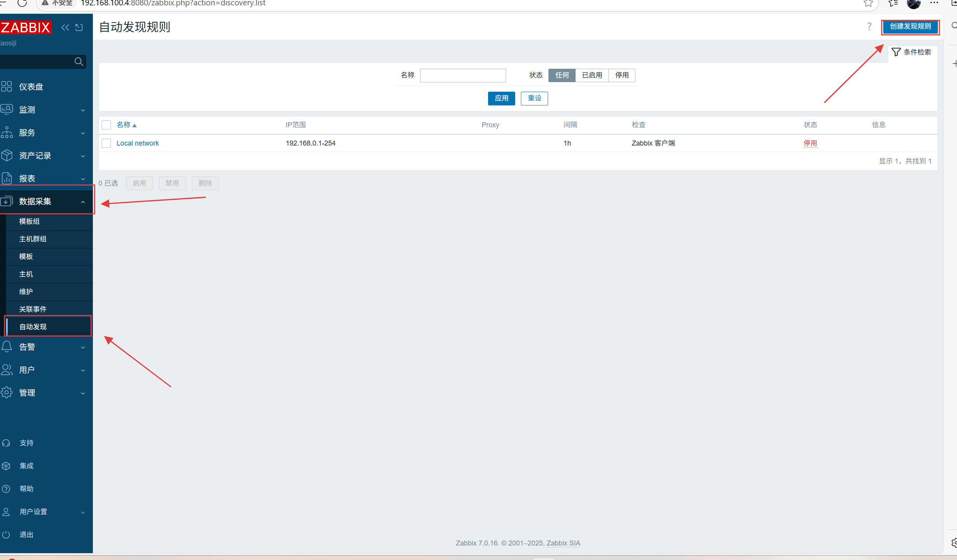957x560 pixels.
Task: Click the filter funnel icon
Action: (x=896, y=52)
